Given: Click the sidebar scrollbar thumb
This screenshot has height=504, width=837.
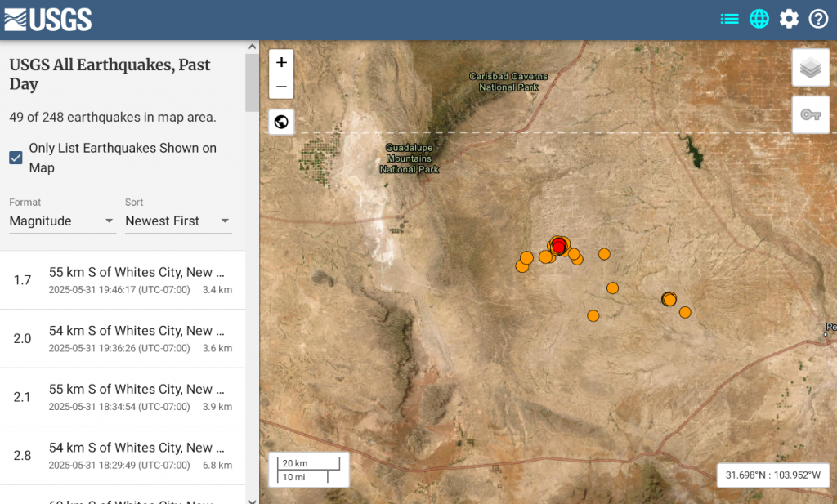Looking at the screenshot, I should pos(253,83).
